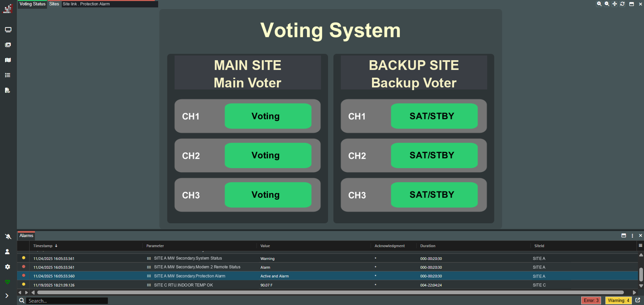This screenshot has width=644, height=305.
Task: Open the user profile icon
Action: point(7,252)
